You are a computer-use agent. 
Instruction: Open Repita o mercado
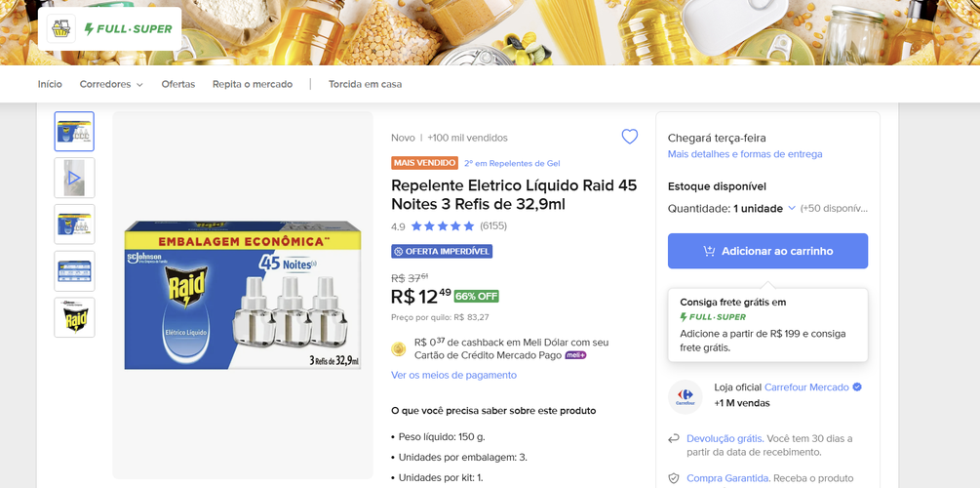click(253, 84)
